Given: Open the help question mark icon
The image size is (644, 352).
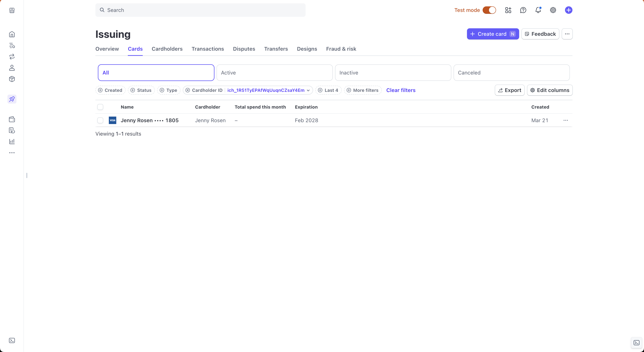Looking at the screenshot, I should [x=523, y=10].
